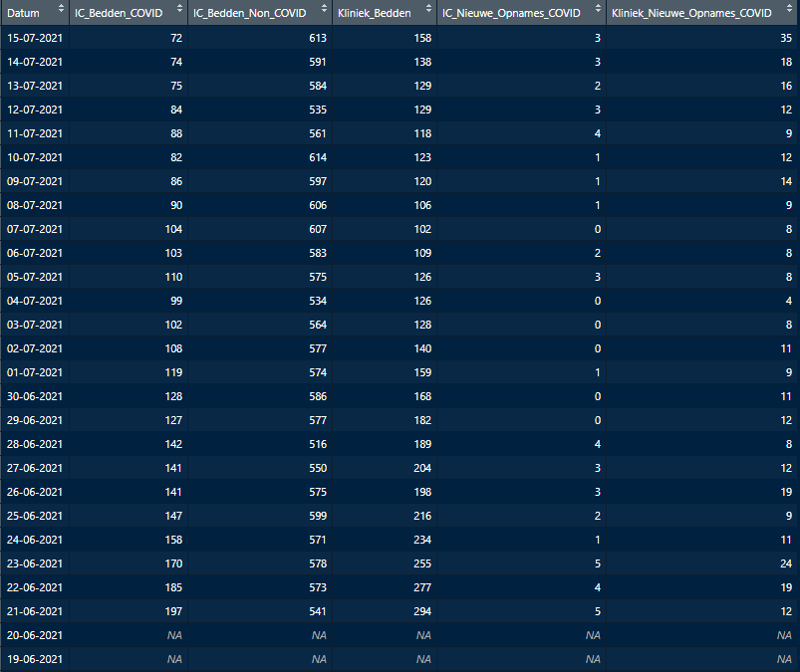Image resolution: width=800 pixels, height=672 pixels.
Task: Click Kliniek_Nieuwe_Opnames_COVID value 35
Action: 786,38
